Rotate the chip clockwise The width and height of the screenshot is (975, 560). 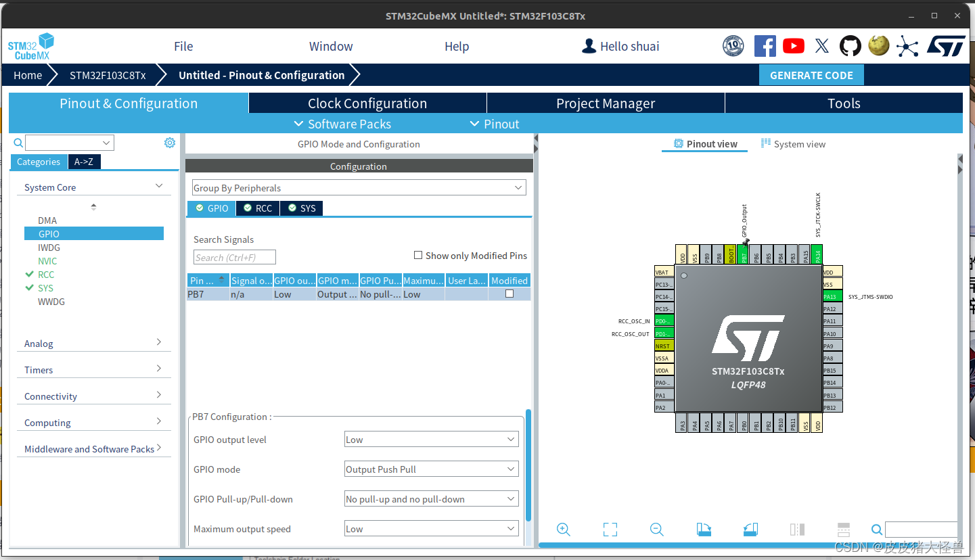click(x=704, y=530)
